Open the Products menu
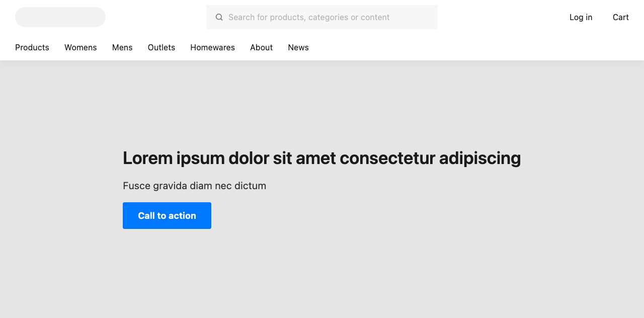Viewport: 644px width, 318px height. point(32,47)
